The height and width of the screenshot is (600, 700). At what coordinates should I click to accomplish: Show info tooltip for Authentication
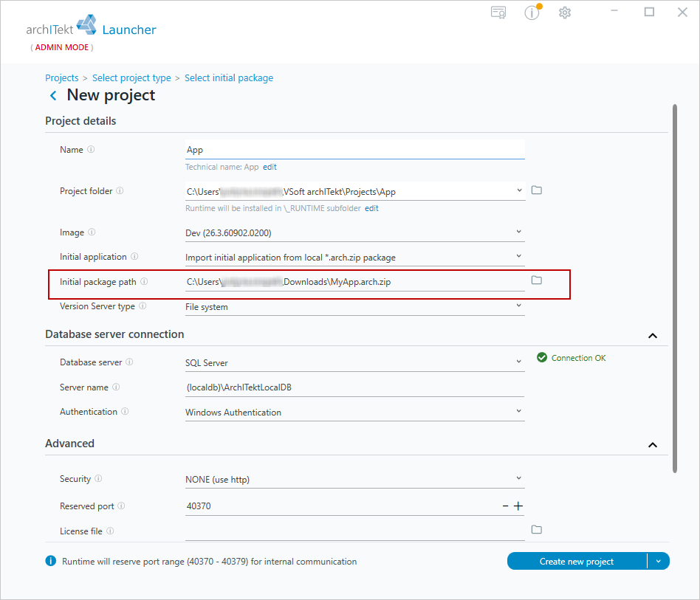pos(125,411)
